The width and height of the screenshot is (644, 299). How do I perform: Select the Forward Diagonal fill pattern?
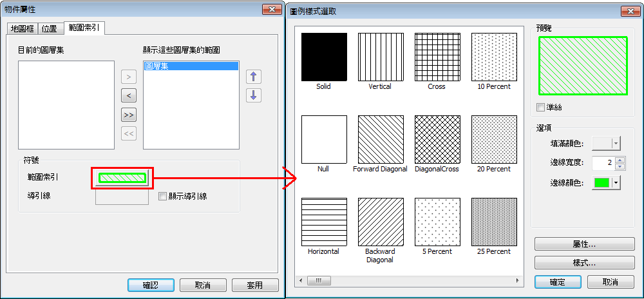381,140
